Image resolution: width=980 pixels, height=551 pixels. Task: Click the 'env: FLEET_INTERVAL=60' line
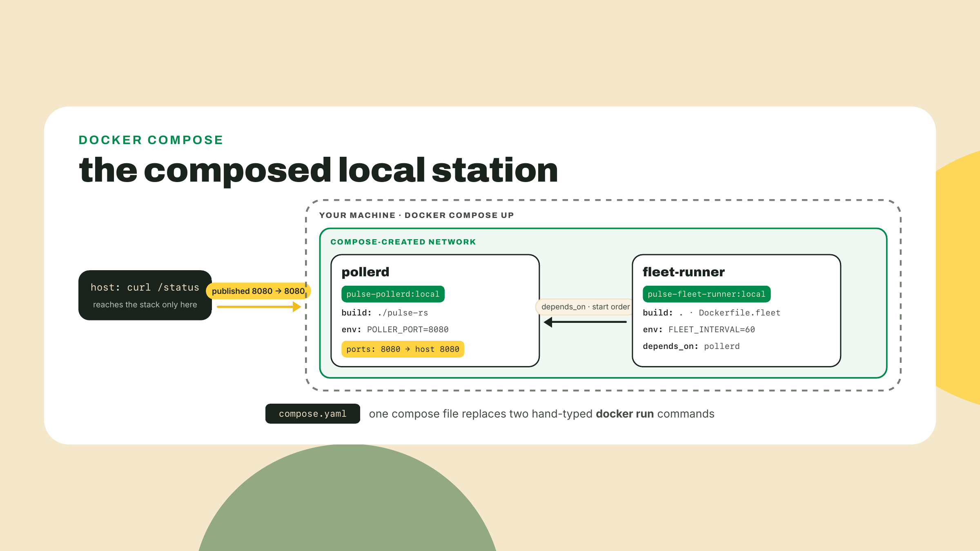click(x=699, y=329)
